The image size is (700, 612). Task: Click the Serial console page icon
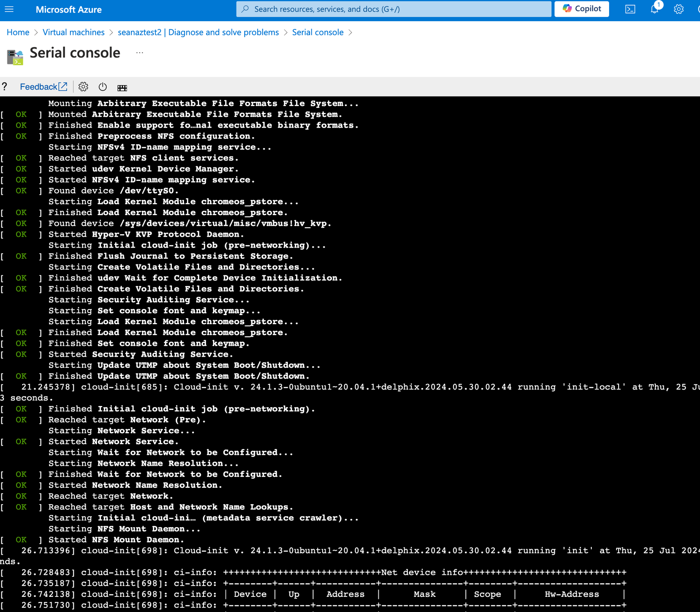point(15,57)
